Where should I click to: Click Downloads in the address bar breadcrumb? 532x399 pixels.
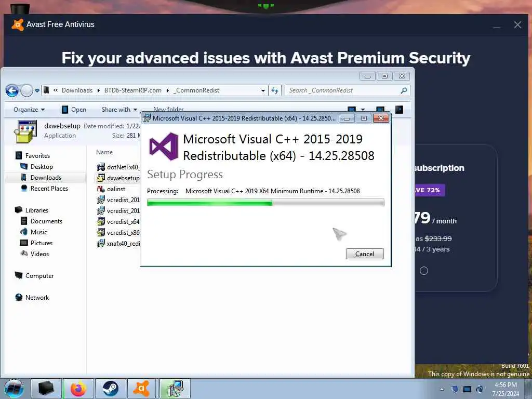coord(77,90)
